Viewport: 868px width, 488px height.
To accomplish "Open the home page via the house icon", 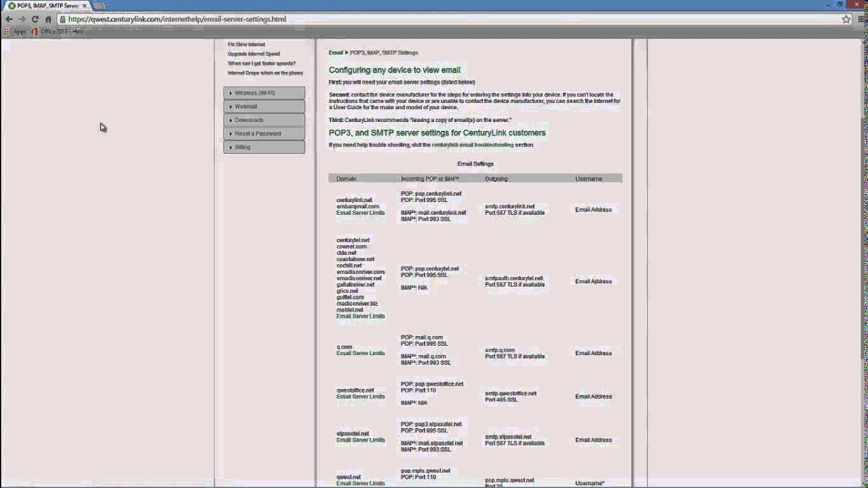I will [48, 19].
